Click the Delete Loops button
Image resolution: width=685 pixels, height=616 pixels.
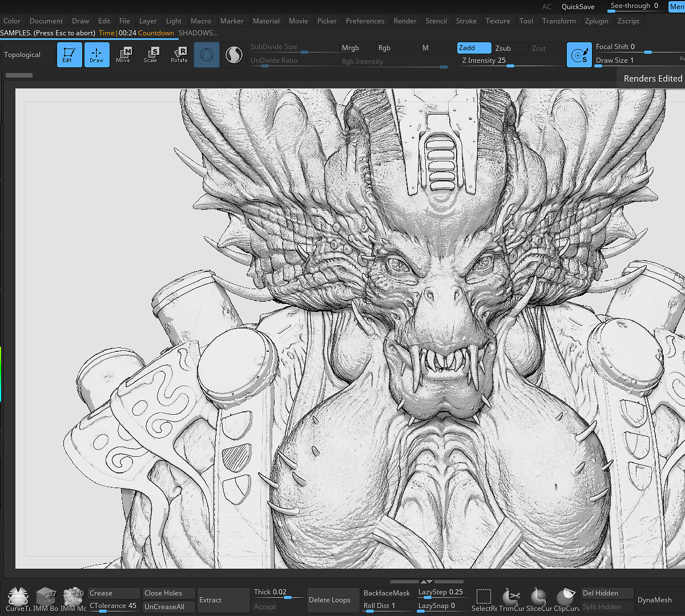coord(333,600)
